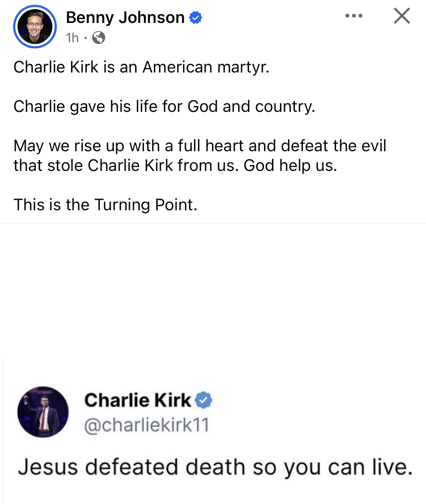The image size is (426, 504).
Task: Click Charlie Kirk's round avatar in the tweet
Action: [43, 412]
